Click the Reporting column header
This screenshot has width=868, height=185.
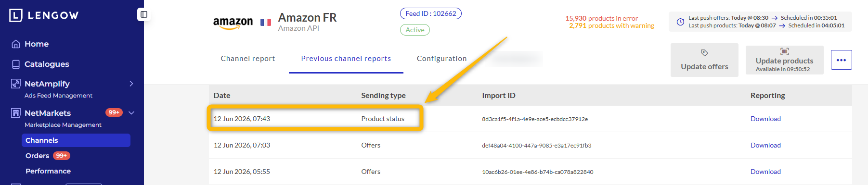(x=767, y=96)
